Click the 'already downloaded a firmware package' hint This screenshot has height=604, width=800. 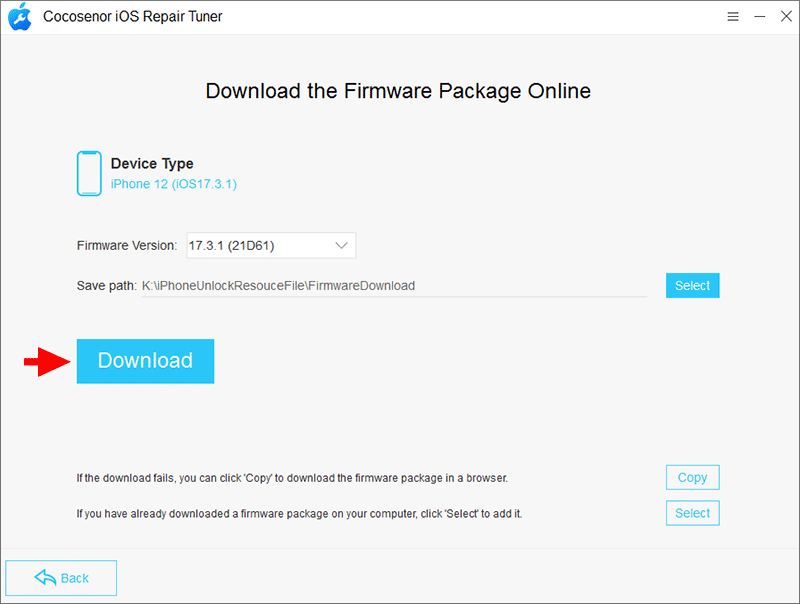click(x=299, y=514)
